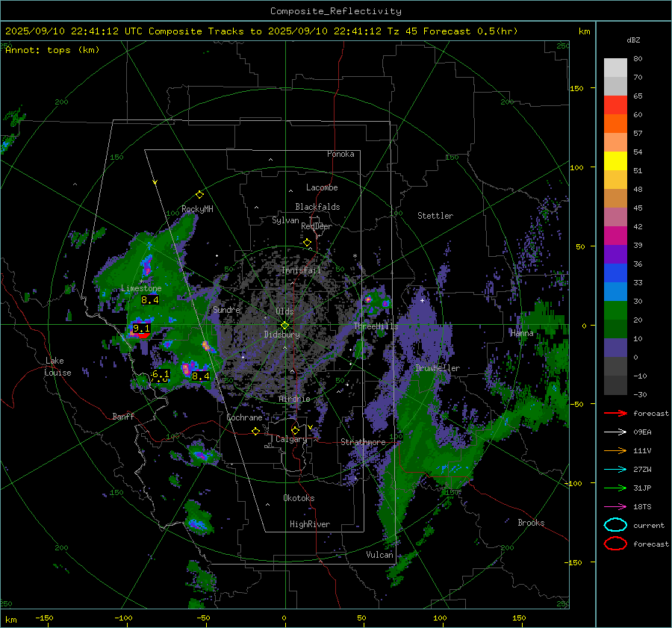This screenshot has height=628, width=672.
Task: Click the cyan 27ZW arrow icon
Action: pos(615,470)
